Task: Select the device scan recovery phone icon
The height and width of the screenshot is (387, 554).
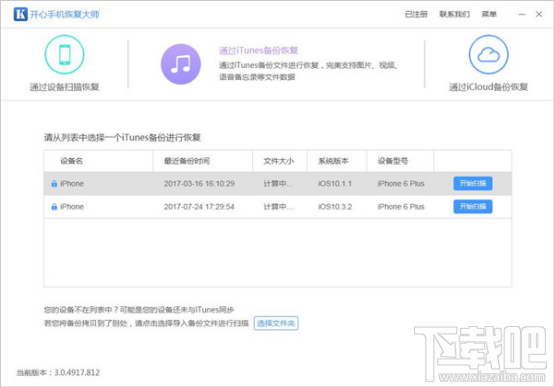Action: (x=64, y=54)
